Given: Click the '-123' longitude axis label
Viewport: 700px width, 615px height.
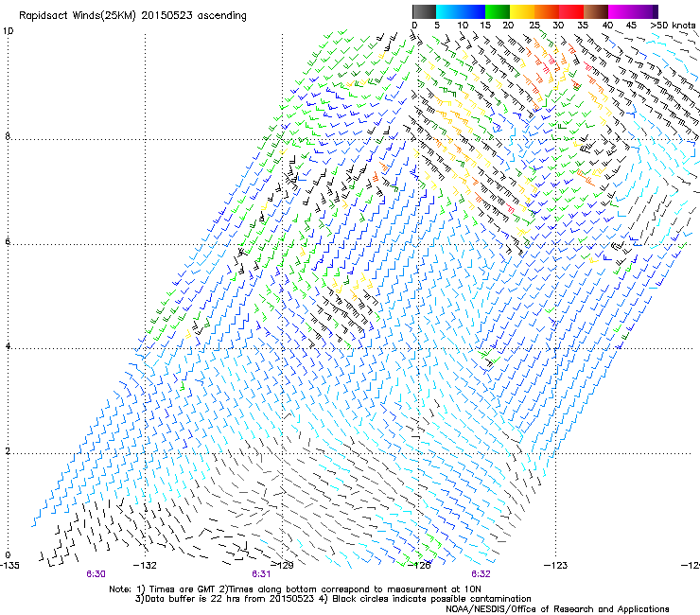Looking at the screenshot, I should point(556,566).
